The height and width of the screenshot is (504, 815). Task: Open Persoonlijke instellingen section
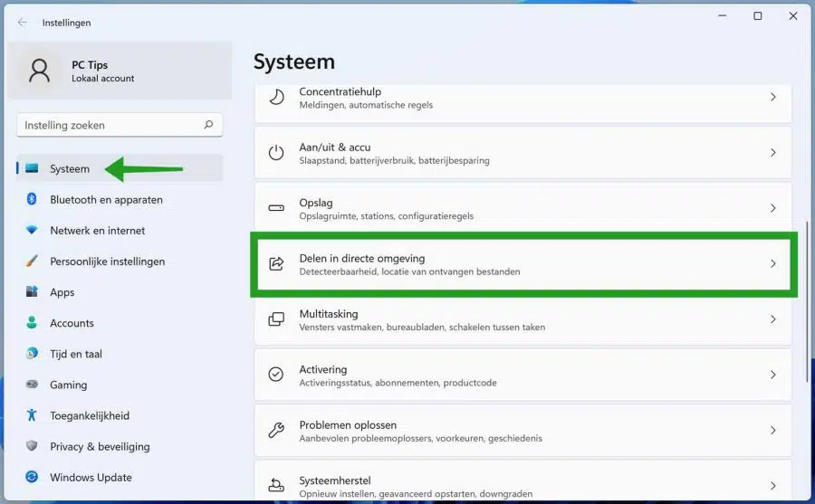(x=120, y=262)
